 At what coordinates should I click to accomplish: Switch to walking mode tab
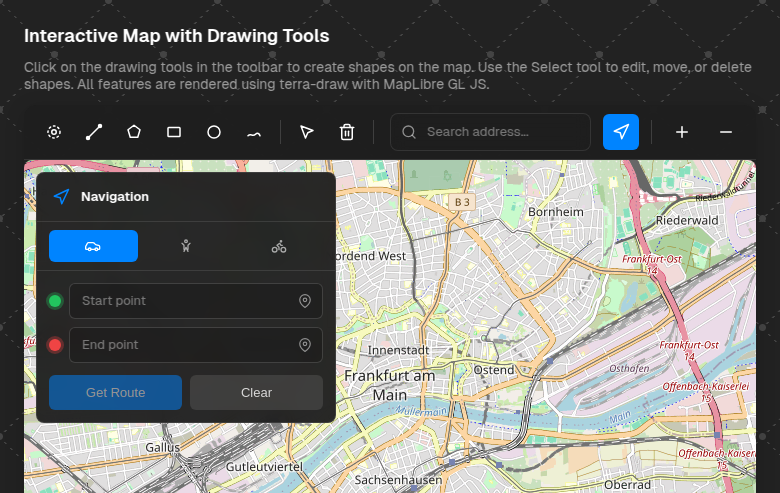(x=185, y=246)
